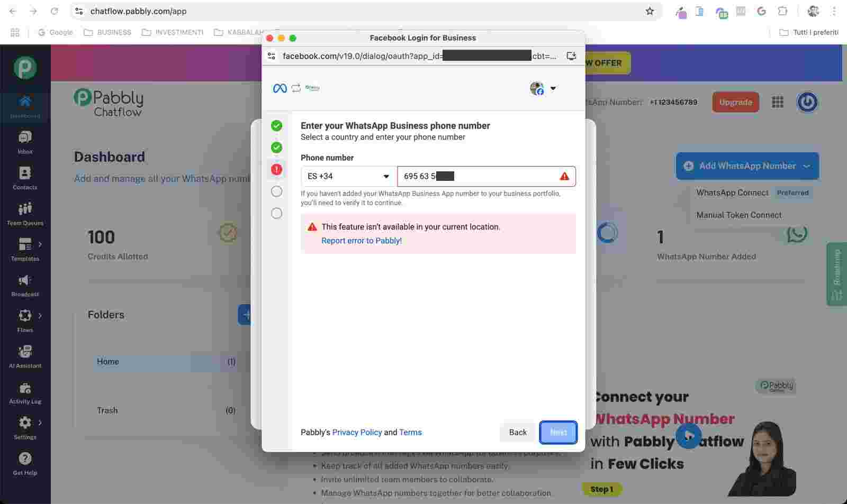The height and width of the screenshot is (504, 847).
Task: Click Report error to Pabbly link
Action: click(x=362, y=241)
